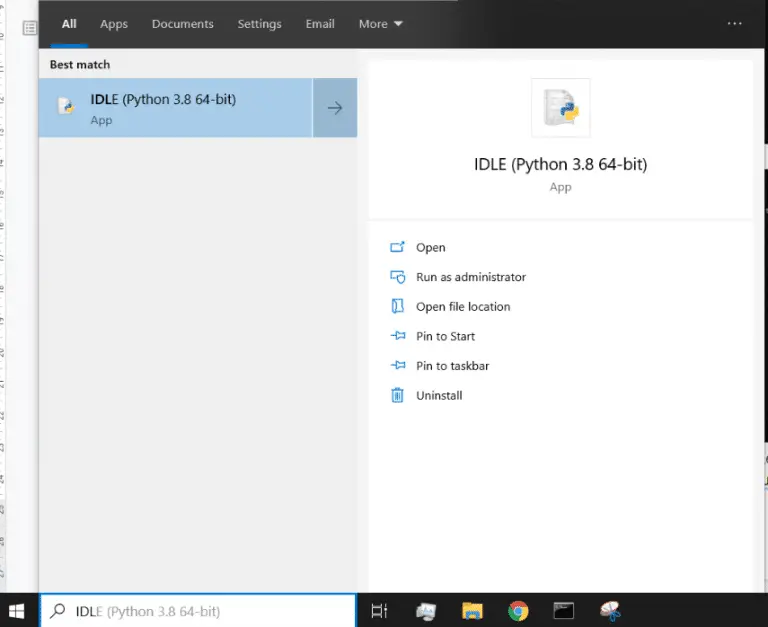Select the Settings search filter tab
768x627 pixels.
click(x=259, y=24)
